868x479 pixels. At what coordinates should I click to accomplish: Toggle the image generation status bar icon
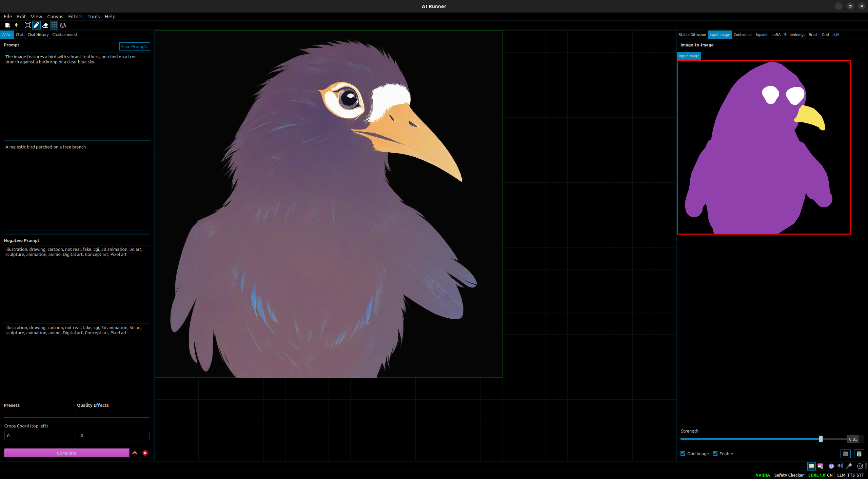[x=811, y=466]
